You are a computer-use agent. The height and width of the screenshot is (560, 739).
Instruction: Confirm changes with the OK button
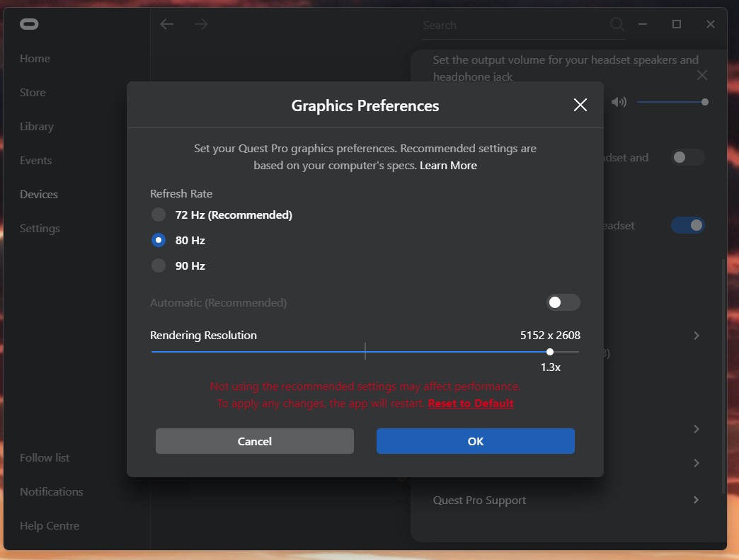point(475,441)
